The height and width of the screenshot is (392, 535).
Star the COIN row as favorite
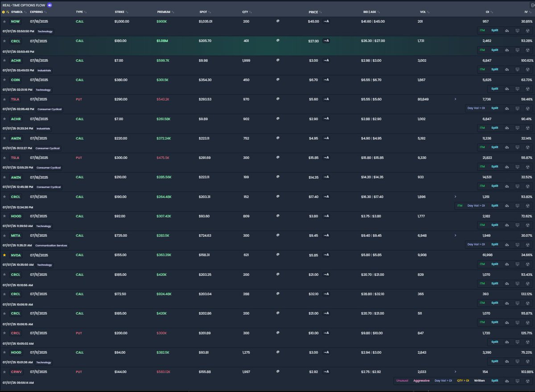[x=4, y=80]
